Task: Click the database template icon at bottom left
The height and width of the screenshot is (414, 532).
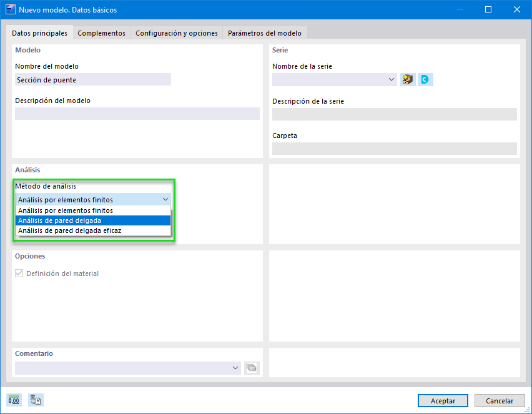Action: click(x=35, y=400)
